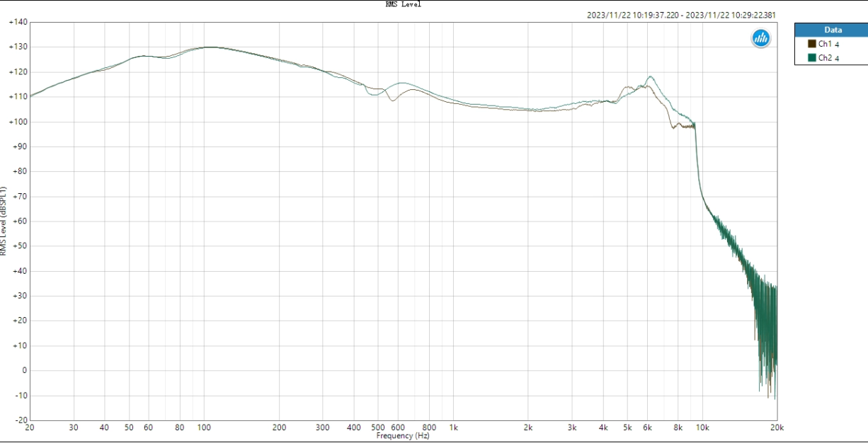Click the green Ch2 color swatch

(x=812, y=58)
